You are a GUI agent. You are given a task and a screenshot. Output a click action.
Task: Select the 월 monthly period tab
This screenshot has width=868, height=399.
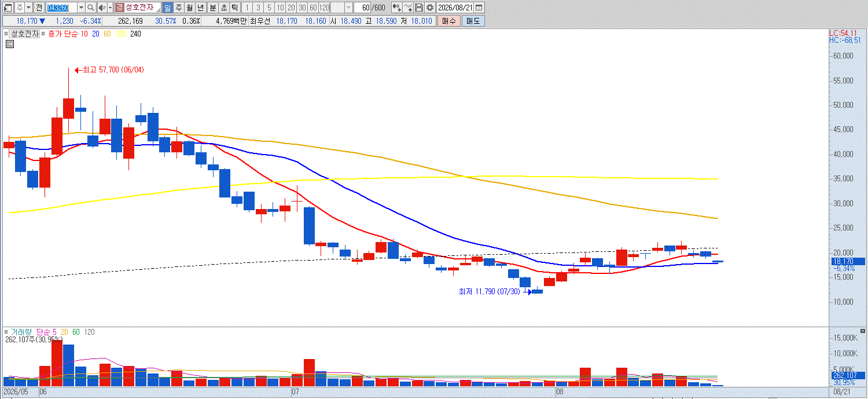coord(189,8)
